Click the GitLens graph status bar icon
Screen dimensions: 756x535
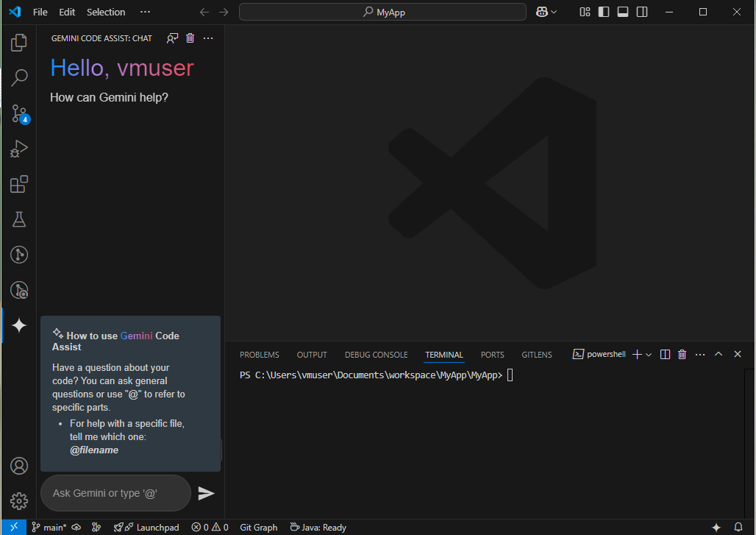[96, 528]
